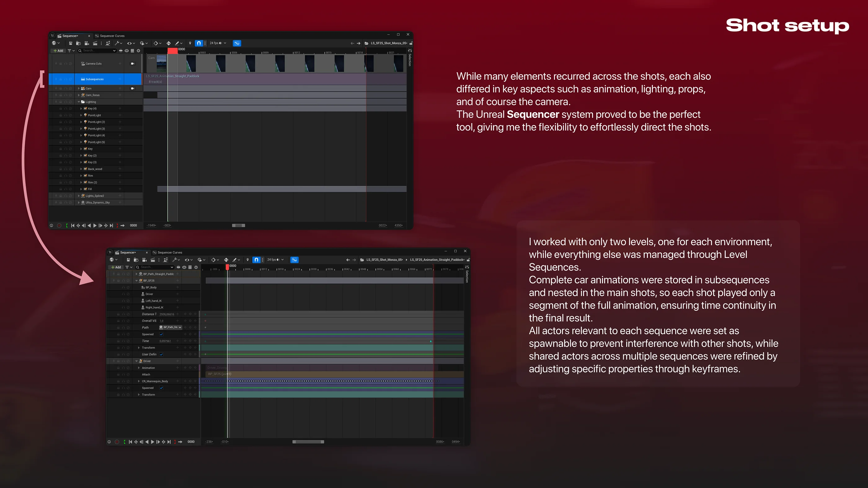
Task: Open the Path BP_Path_Str dropdown
Action: (x=170, y=327)
